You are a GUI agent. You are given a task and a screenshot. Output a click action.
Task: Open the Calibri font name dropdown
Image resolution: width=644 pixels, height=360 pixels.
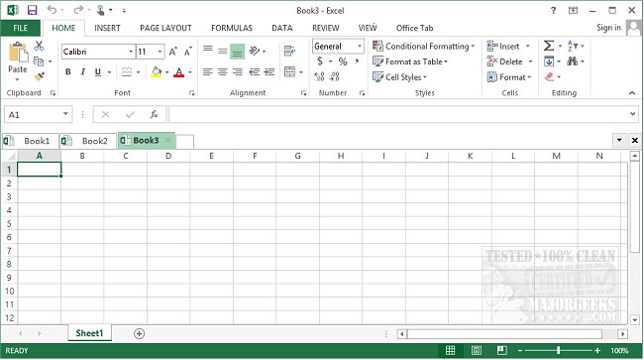(x=131, y=52)
